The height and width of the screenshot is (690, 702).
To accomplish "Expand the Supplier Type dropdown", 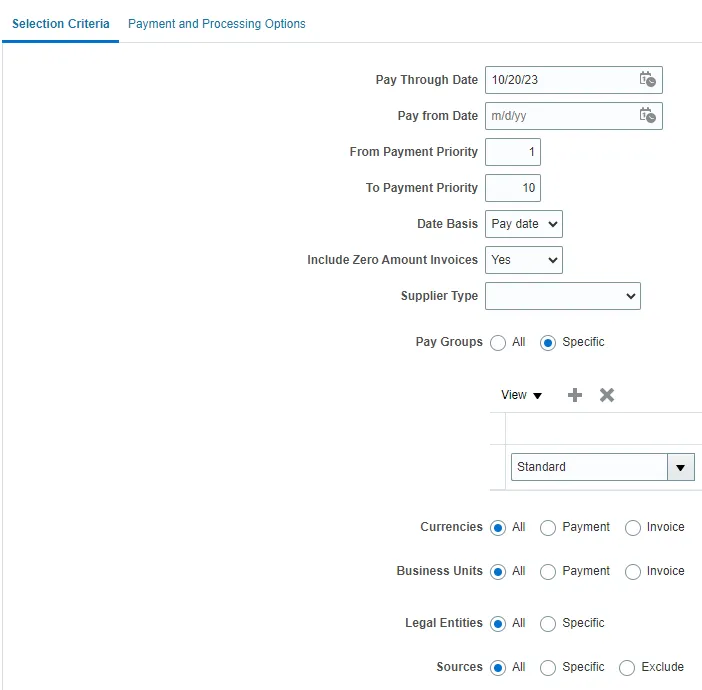I will (x=562, y=296).
